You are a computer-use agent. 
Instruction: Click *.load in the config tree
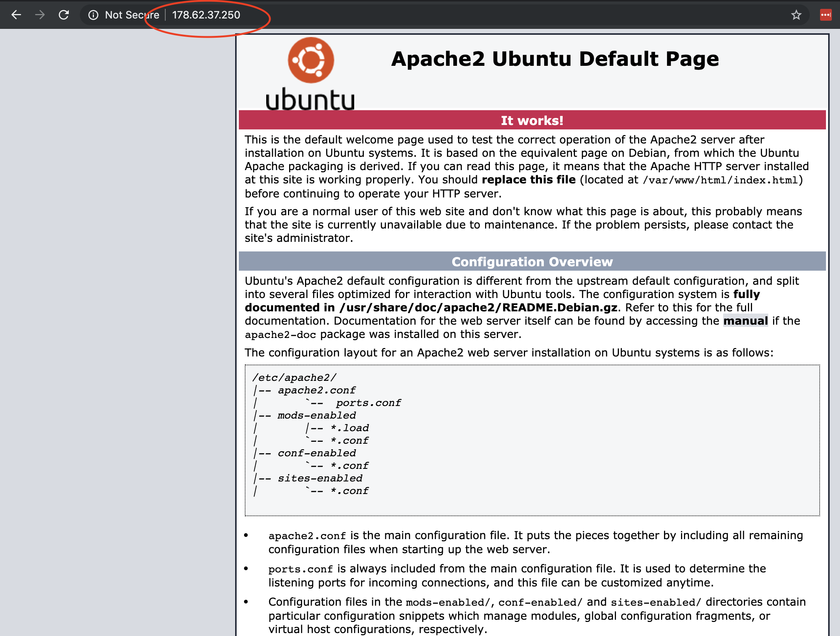pyautogui.click(x=349, y=428)
